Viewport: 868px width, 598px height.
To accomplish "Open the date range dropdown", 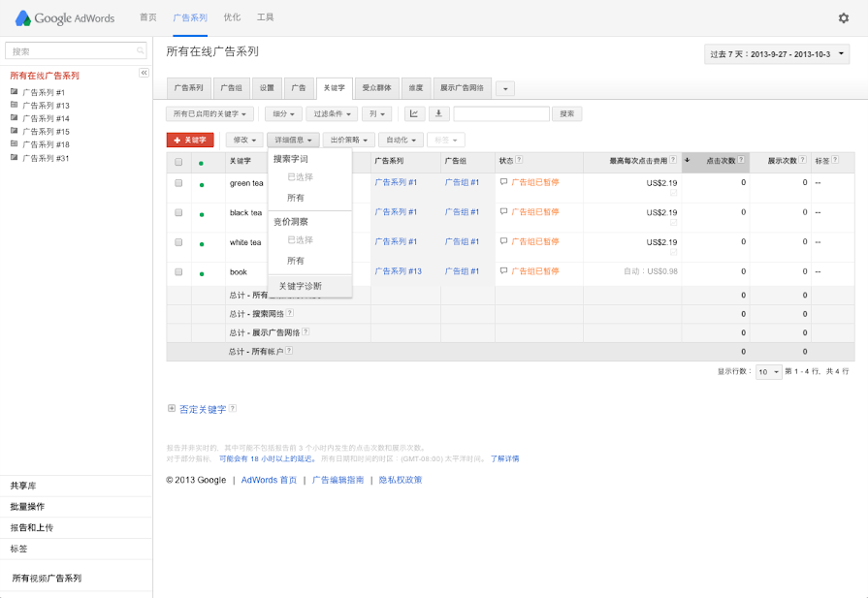I will pos(777,54).
